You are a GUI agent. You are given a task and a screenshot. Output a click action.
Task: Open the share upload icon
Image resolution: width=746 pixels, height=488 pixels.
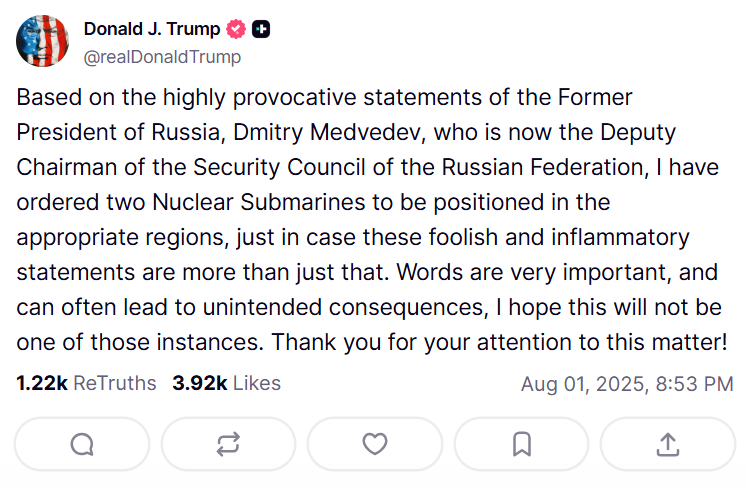click(x=668, y=444)
